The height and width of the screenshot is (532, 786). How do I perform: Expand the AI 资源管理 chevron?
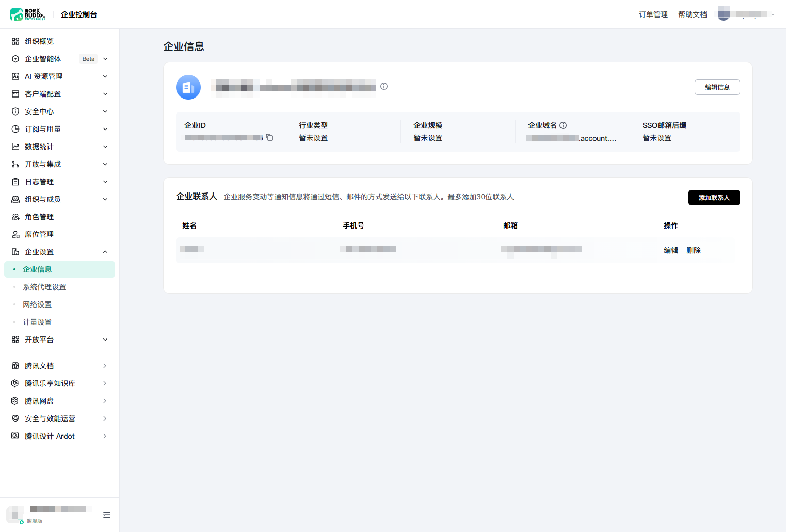pos(105,76)
